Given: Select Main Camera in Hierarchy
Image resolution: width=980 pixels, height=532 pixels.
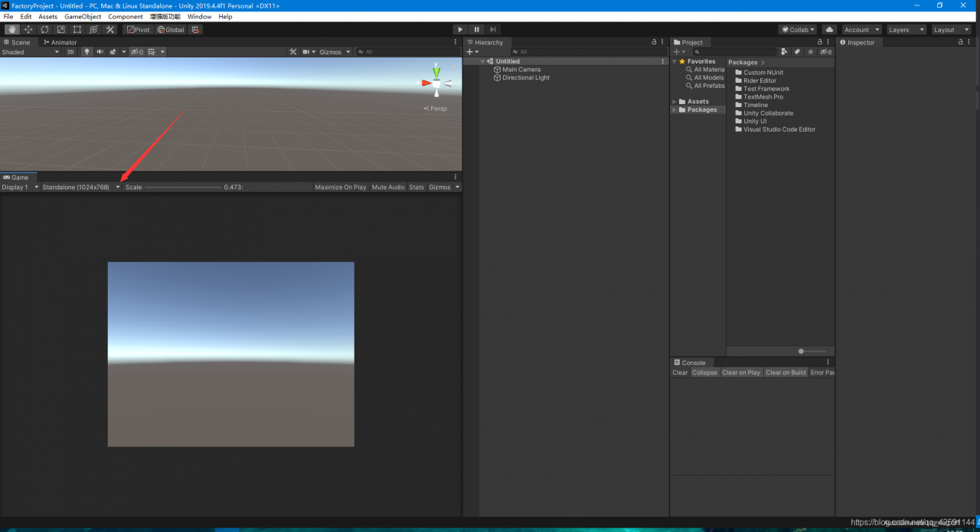Looking at the screenshot, I should coord(521,70).
